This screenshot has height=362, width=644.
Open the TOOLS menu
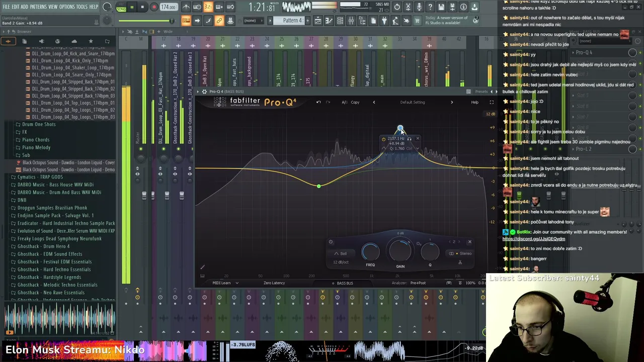click(82, 7)
